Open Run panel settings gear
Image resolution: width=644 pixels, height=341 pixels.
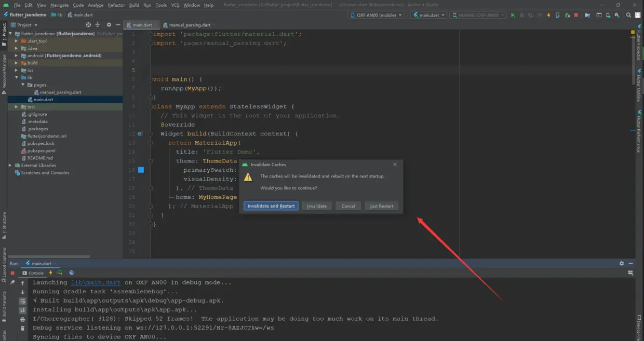(x=622, y=263)
